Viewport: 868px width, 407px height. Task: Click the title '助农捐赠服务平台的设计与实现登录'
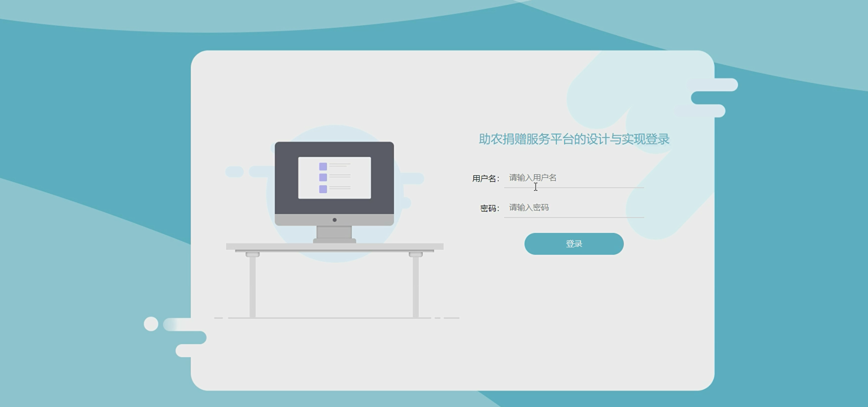tap(574, 139)
